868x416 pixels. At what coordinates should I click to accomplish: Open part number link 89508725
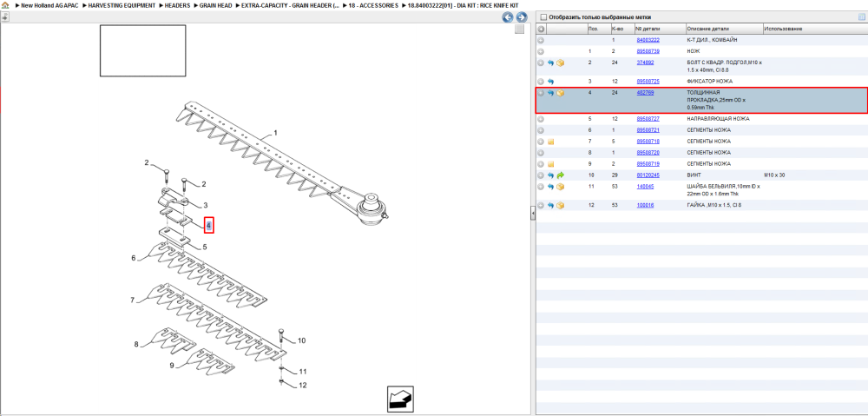648,82
